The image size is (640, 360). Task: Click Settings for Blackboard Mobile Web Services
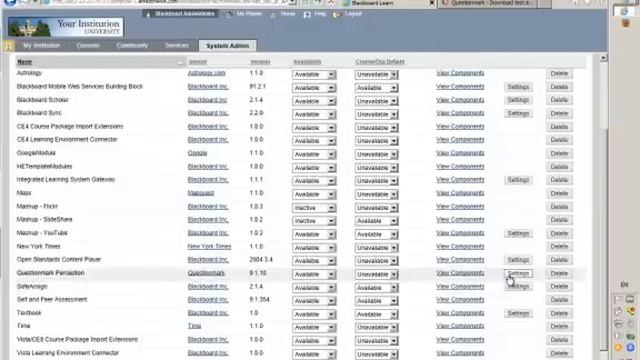518,87
